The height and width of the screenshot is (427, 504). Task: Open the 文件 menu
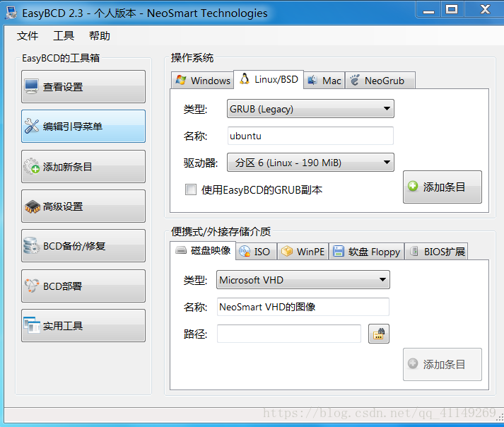click(28, 35)
